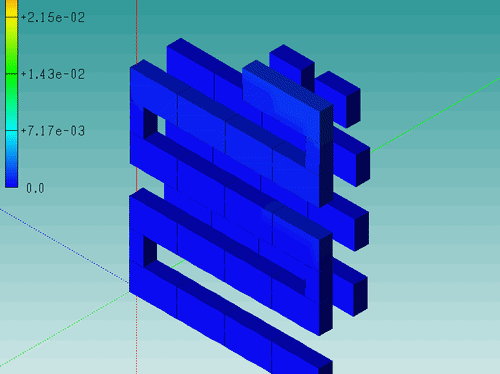Click the color legend gradient bar
Screen dimensions: 500x374
[x=12, y=94]
